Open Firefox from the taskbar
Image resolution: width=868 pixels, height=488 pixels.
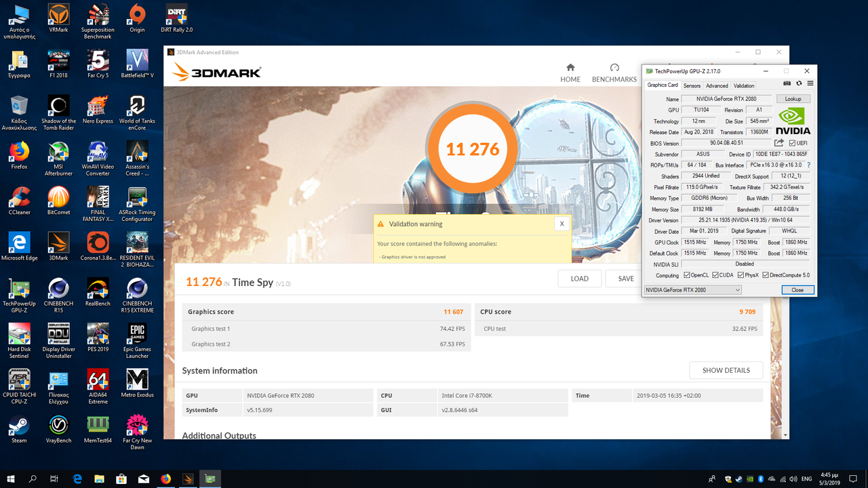pos(166,479)
